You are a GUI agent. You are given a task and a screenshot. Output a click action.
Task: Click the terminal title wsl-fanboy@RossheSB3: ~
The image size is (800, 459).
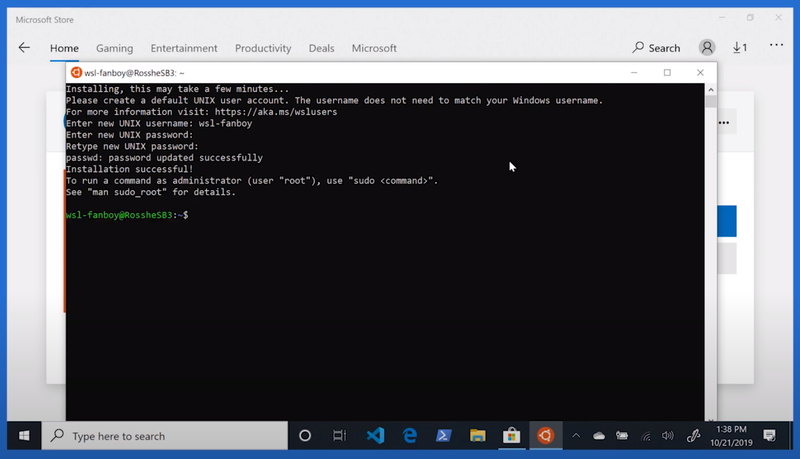tap(134, 73)
